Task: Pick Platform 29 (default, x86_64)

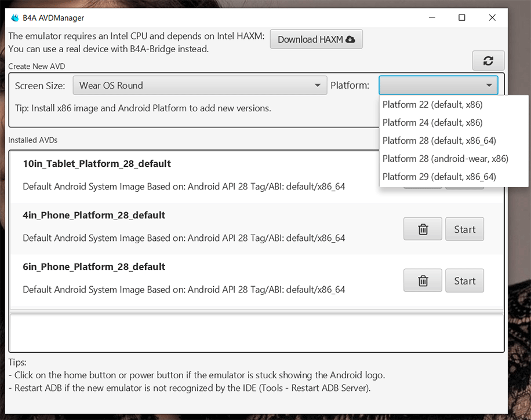Action: click(454, 176)
